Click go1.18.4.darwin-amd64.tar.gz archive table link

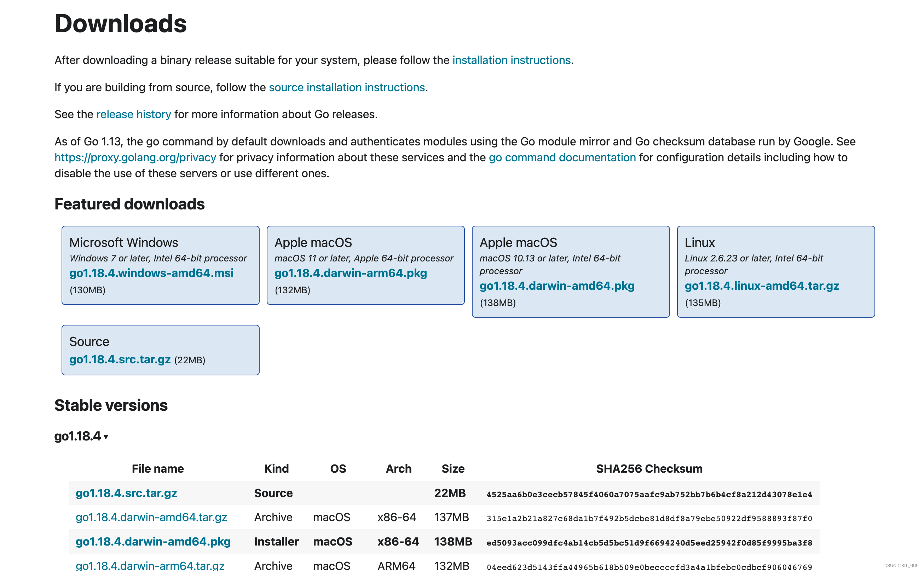coord(151,517)
